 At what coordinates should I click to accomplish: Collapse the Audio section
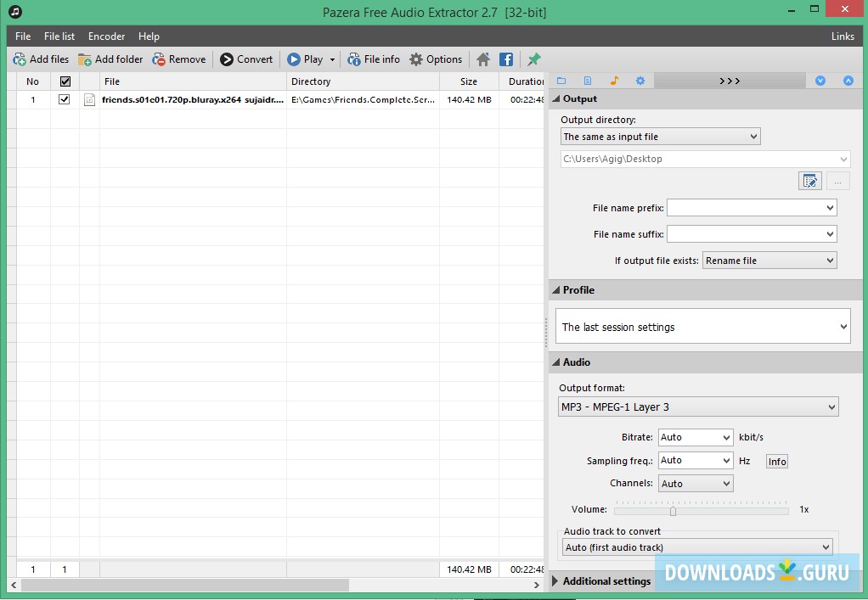tap(556, 362)
